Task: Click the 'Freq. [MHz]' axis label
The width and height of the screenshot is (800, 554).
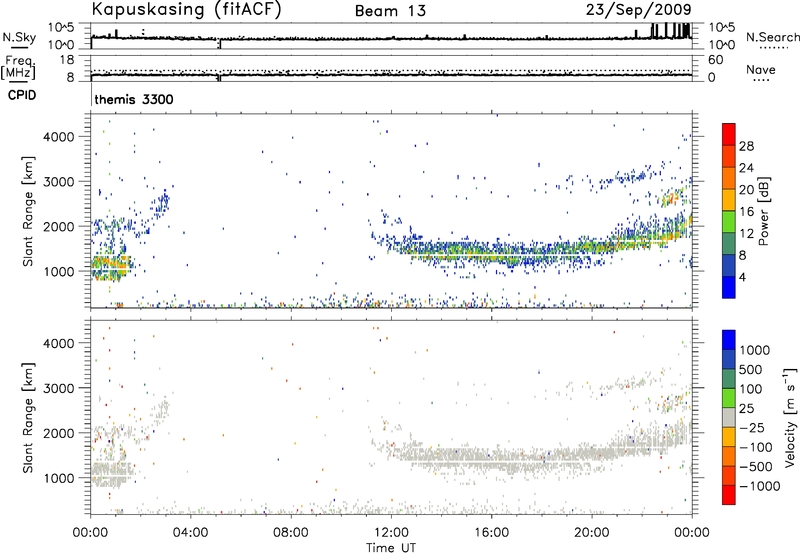Action: 19,67
